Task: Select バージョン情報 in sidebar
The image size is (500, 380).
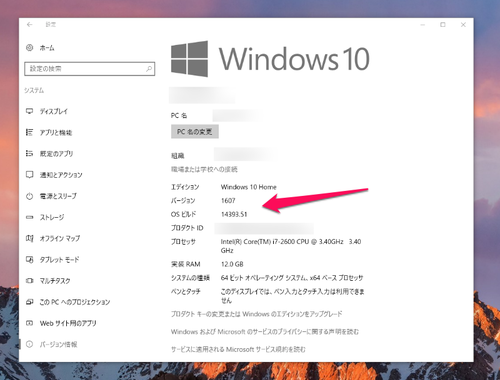Action: pyautogui.click(x=58, y=344)
